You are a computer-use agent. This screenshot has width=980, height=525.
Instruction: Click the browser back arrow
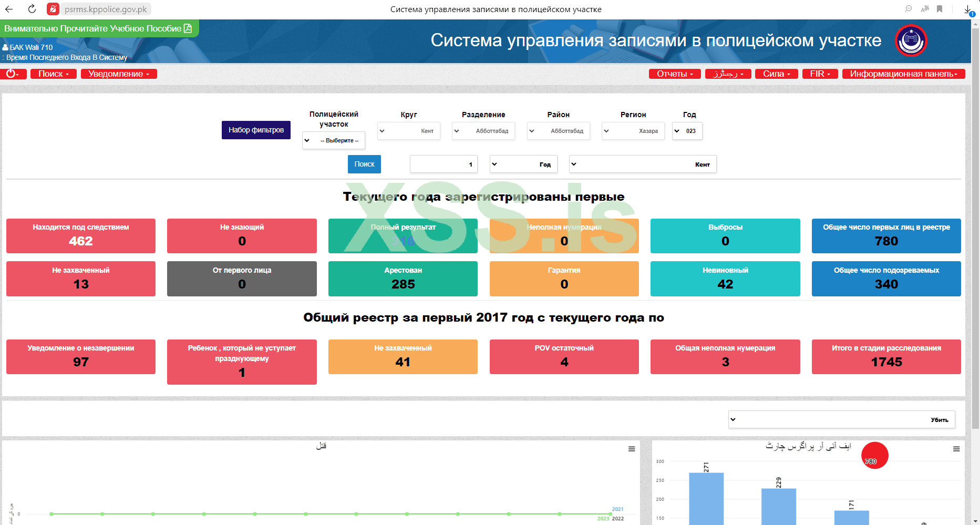(x=9, y=9)
